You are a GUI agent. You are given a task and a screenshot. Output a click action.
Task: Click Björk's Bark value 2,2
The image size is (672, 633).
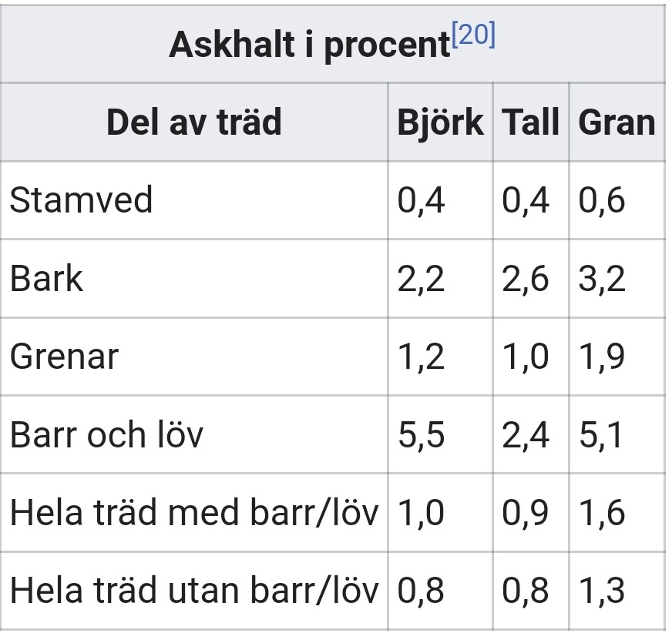pyautogui.click(x=422, y=279)
